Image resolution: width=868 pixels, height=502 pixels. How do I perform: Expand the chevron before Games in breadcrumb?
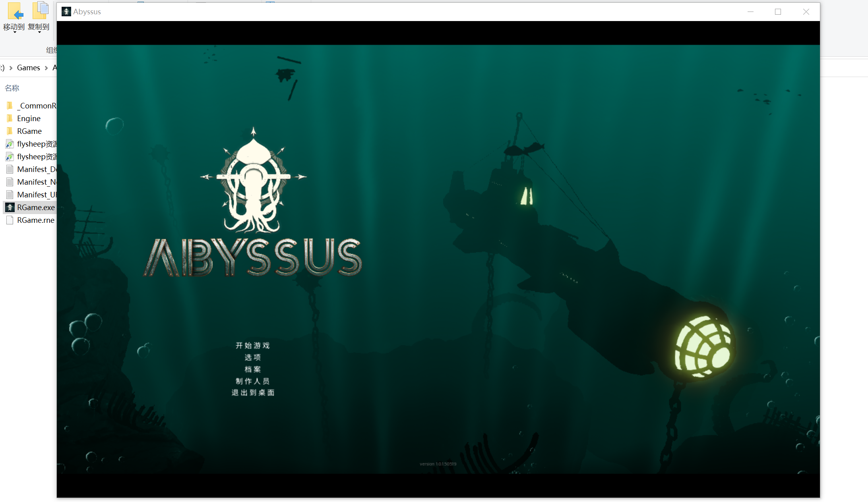(x=11, y=68)
